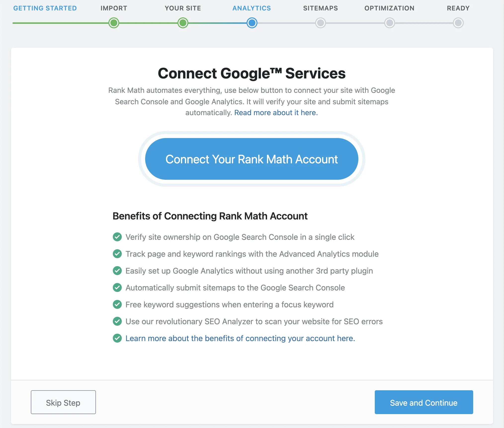Open Learn more about the benefits link
This screenshot has width=504, height=428.
[x=240, y=338]
